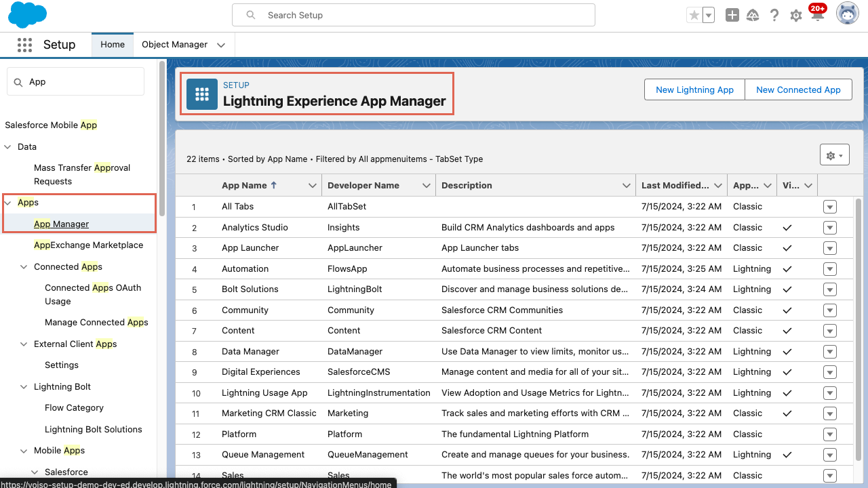
Task: Collapse the Data section in sidebar
Action: 8,146
